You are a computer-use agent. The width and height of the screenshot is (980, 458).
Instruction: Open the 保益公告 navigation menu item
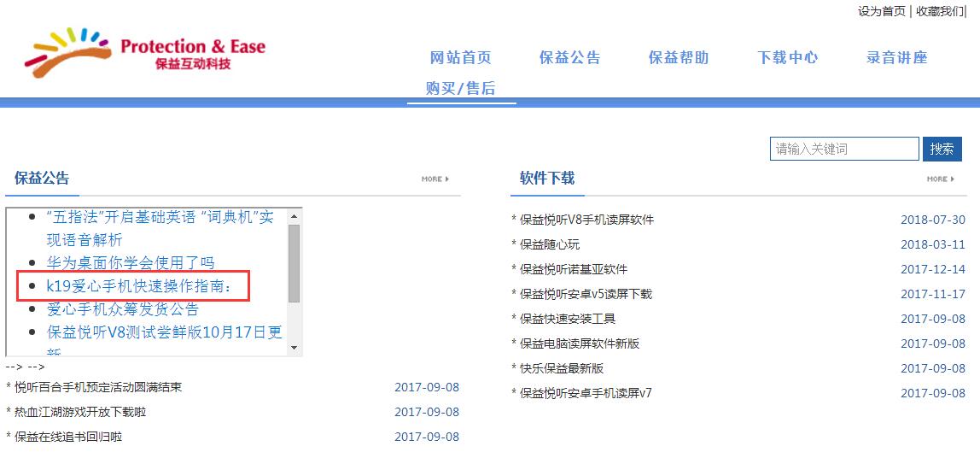tap(570, 58)
